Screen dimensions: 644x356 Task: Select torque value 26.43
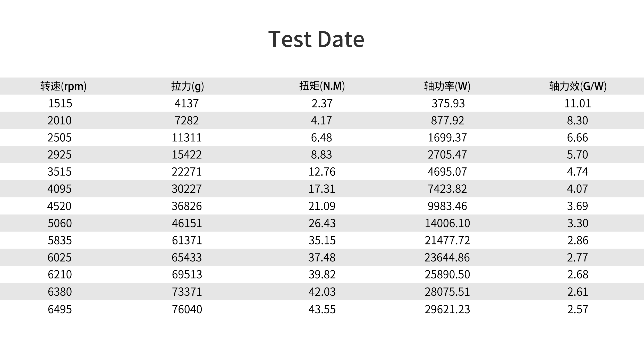[322, 223]
